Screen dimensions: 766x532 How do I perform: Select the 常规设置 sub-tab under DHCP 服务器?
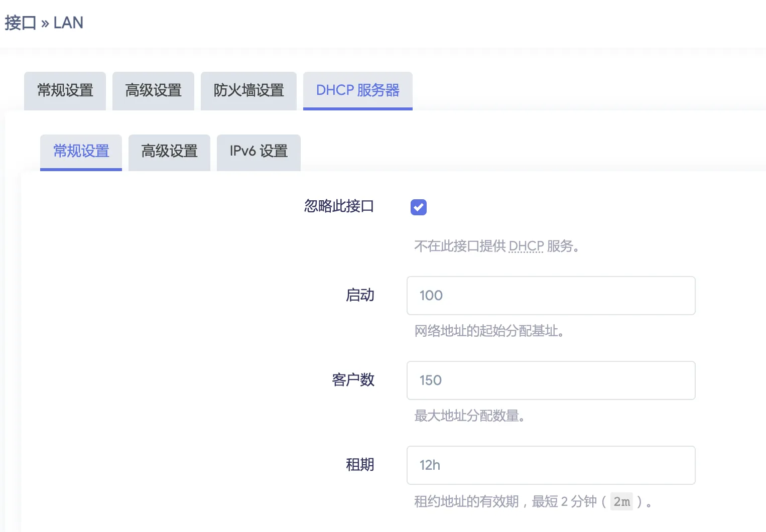81,151
